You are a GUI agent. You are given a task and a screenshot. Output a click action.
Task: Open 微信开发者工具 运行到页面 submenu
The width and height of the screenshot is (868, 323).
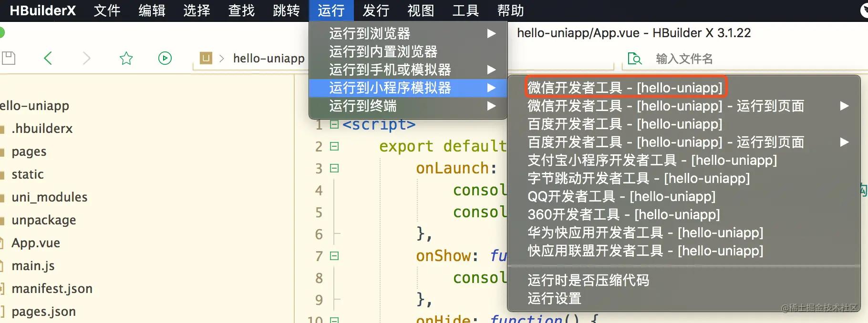[x=684, y=106]
